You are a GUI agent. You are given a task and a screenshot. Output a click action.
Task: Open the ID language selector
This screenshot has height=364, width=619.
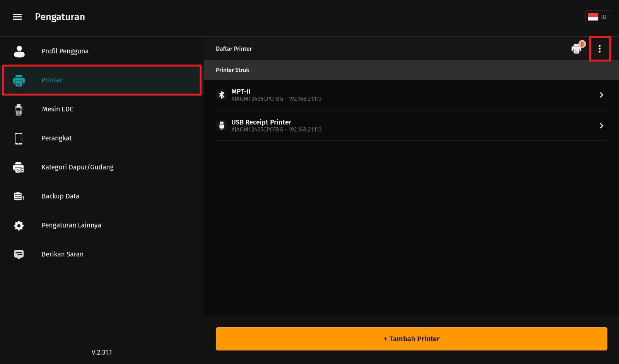click(598, 17)
